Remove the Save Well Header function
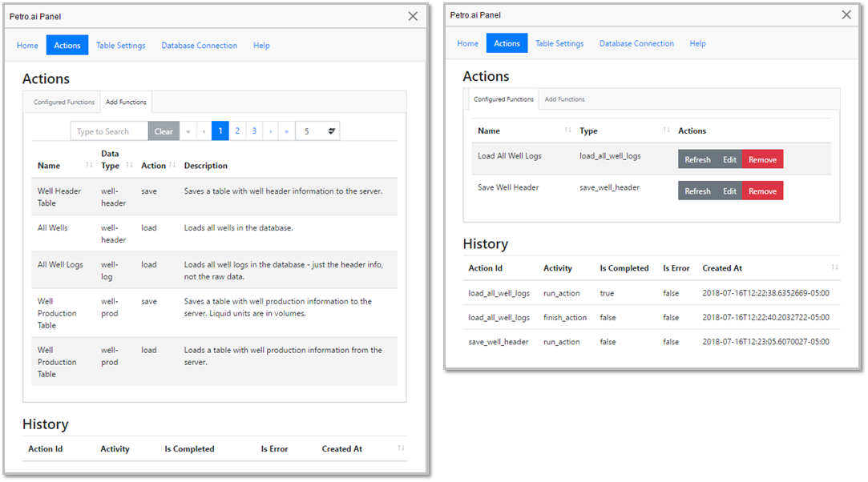868x482 pixels. point(763,191)
